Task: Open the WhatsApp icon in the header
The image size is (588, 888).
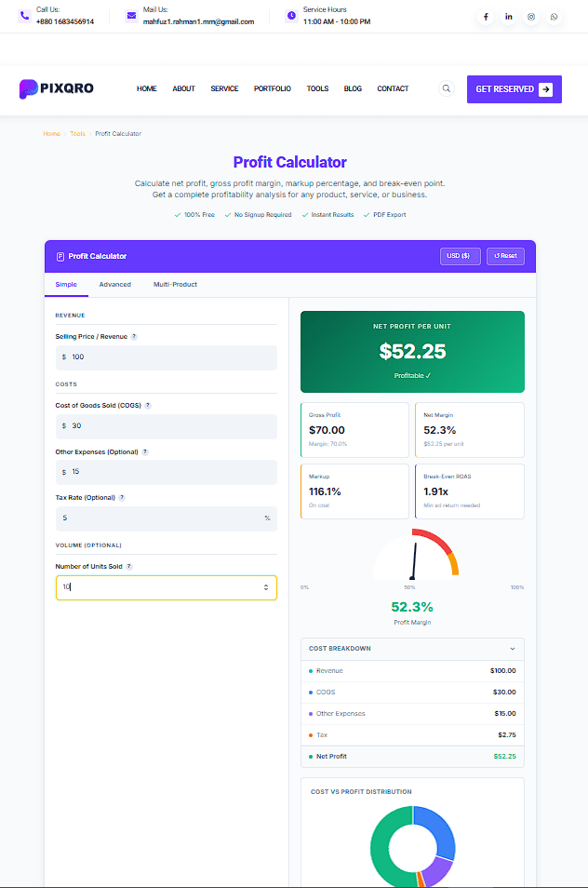Action: point(554,17)
